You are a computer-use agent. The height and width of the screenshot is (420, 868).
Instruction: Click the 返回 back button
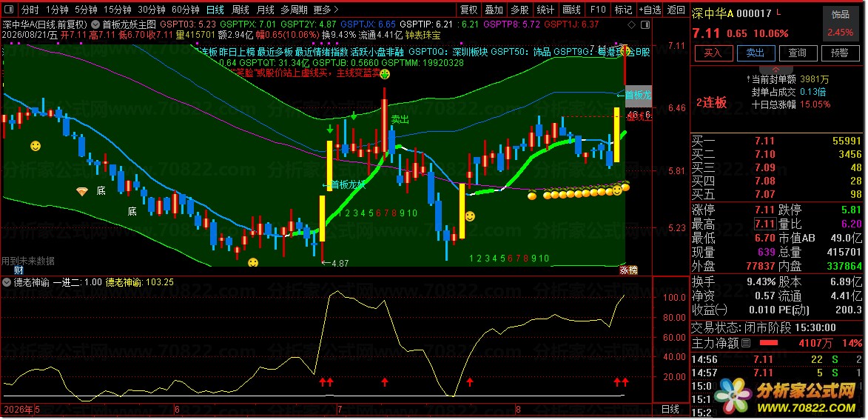(676, 10)
